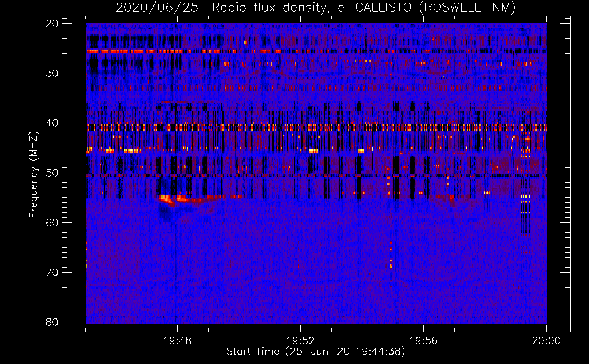Click the 19:48 time tick label

pos(177,341)
